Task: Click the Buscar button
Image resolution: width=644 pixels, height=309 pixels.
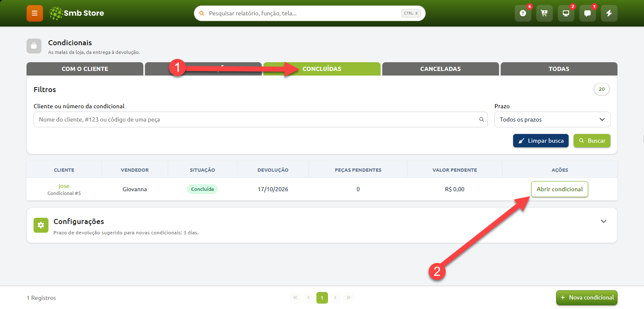Action: [592, 141]
